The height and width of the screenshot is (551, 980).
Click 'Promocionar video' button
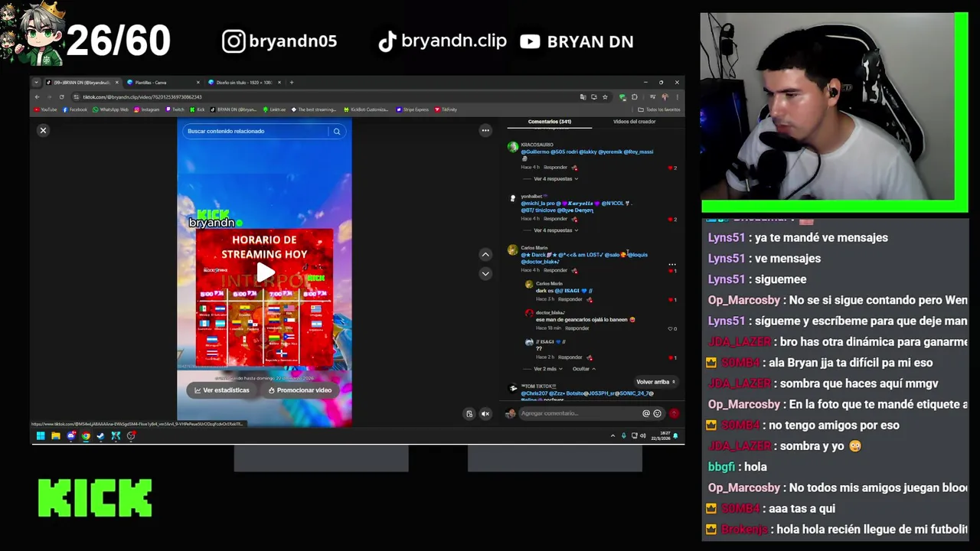coord(299,390)
